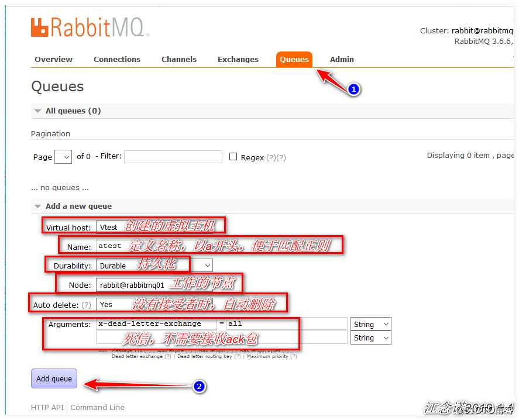Show help for Dead letter routing key
Viewport: 519px width, 420px height.
click(x=238, y=356)
